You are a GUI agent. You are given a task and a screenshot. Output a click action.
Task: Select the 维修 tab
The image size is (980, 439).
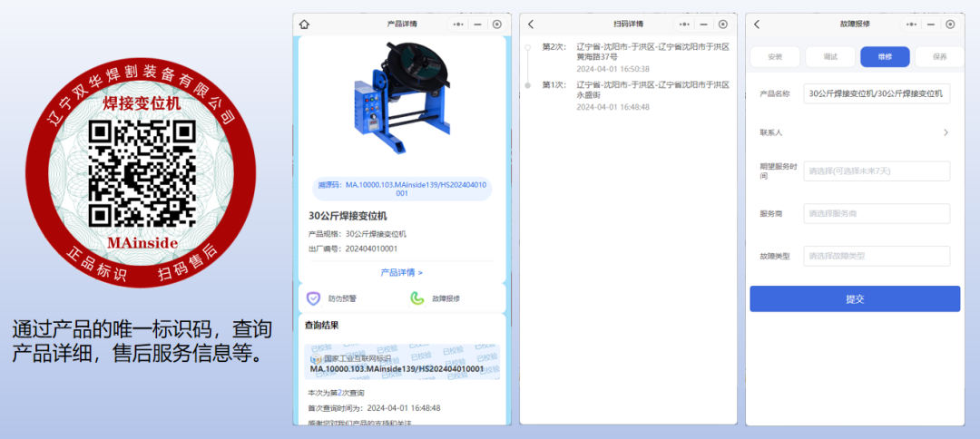885,57
